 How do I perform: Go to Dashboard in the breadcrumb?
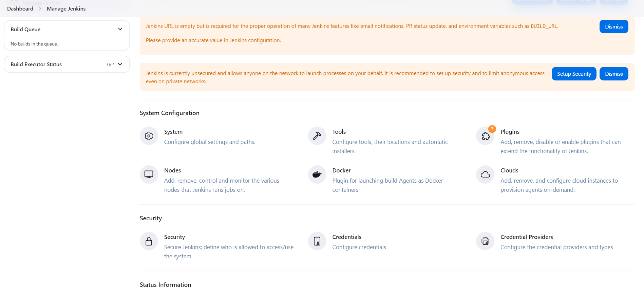(x=20, y=8)
